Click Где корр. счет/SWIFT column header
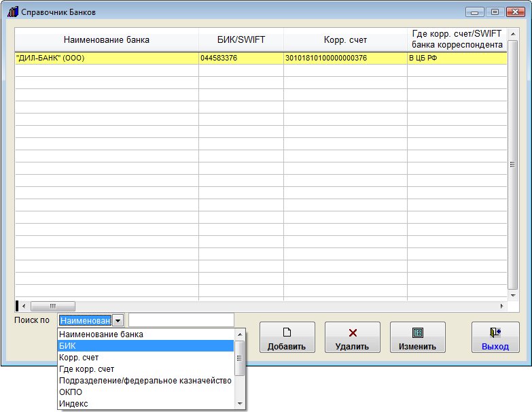 point(457,39)
